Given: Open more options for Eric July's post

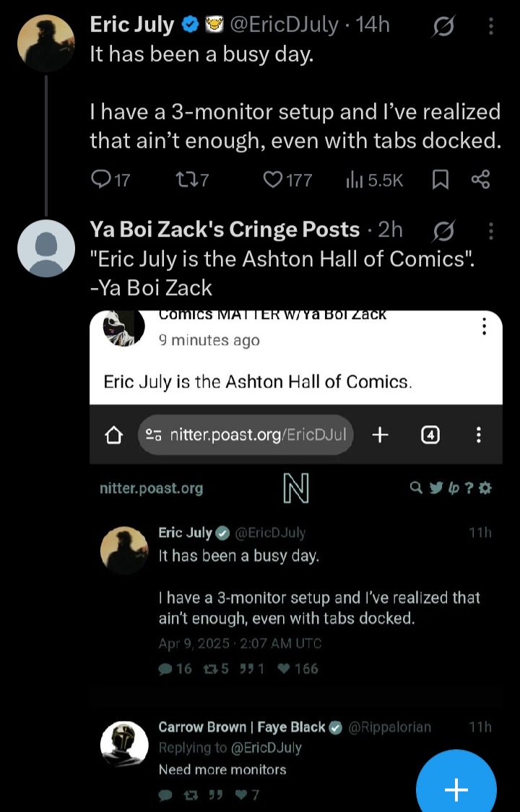Looking at the screenshot, I should [490, 26].
